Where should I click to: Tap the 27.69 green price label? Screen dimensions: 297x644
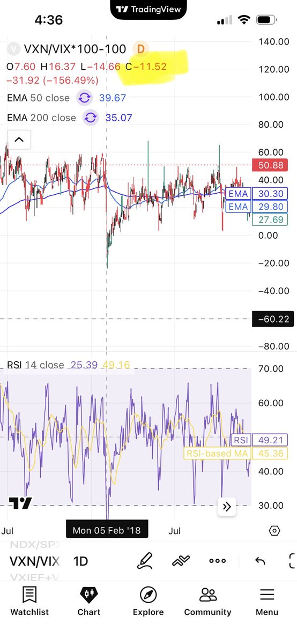tap(271, 219)
